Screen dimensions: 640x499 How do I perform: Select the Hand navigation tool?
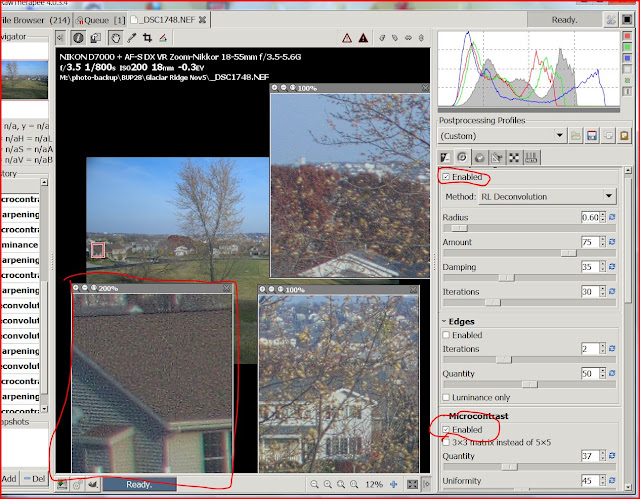coord(116,38)
